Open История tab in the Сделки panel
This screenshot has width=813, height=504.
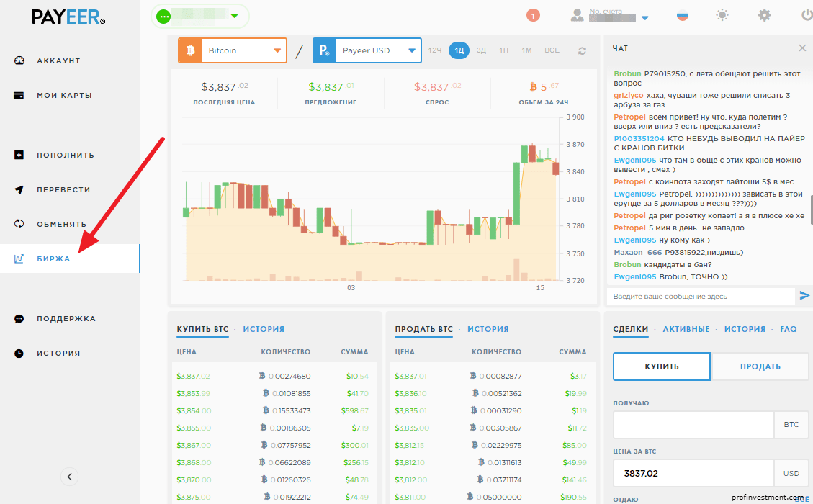tap(745, 329)
